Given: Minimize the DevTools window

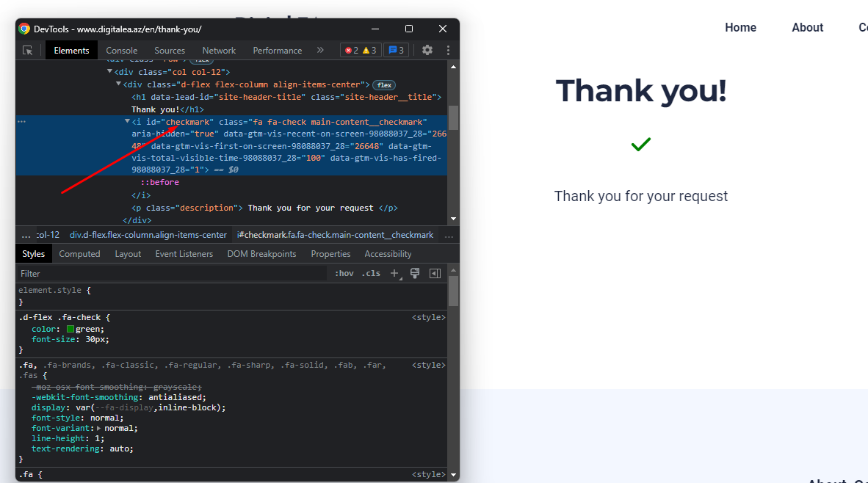Looking at the screenshot, I should 375,29.
